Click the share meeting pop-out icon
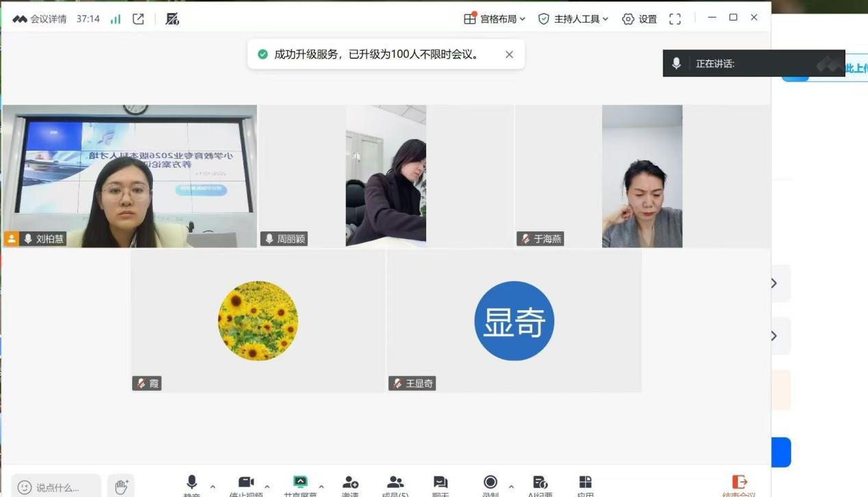The image size is (868, 497). pos(138,19)
